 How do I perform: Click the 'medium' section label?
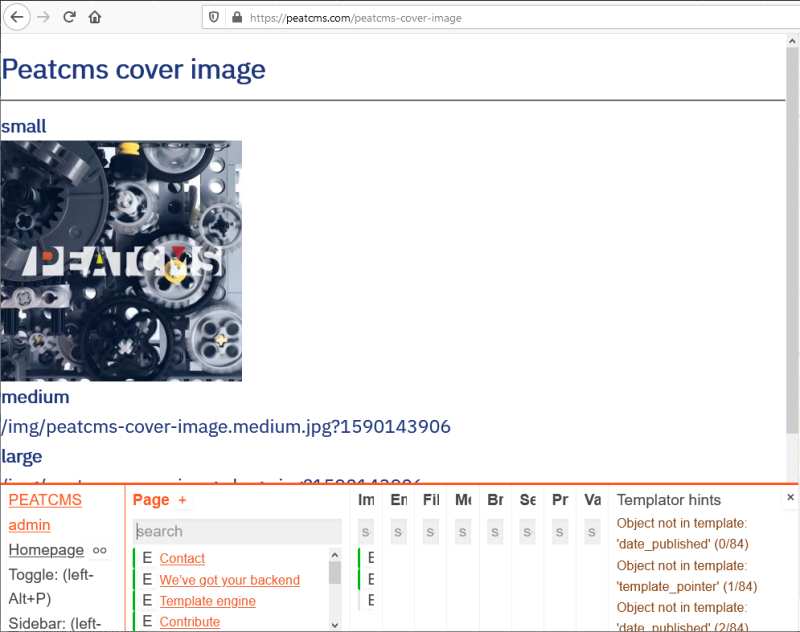coord(35,397)
